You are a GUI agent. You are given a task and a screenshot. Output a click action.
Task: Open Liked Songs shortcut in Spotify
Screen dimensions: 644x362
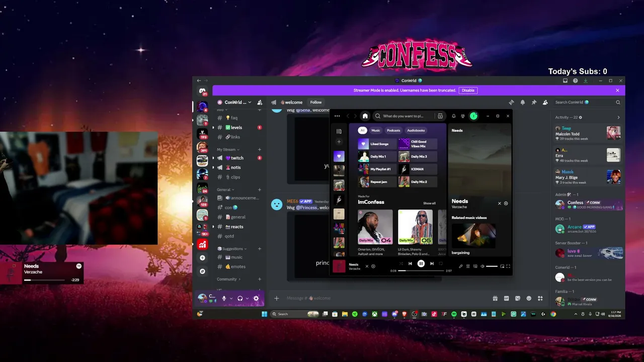[377, 144]
